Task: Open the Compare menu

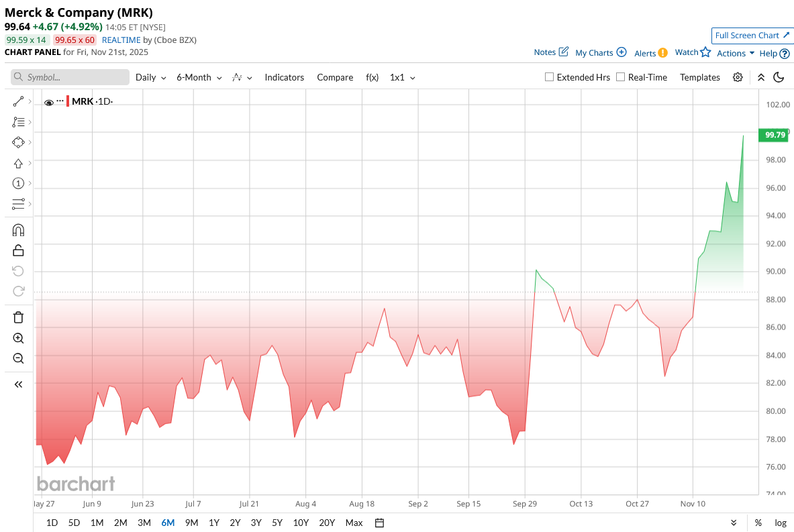Action: coord(335,77)
